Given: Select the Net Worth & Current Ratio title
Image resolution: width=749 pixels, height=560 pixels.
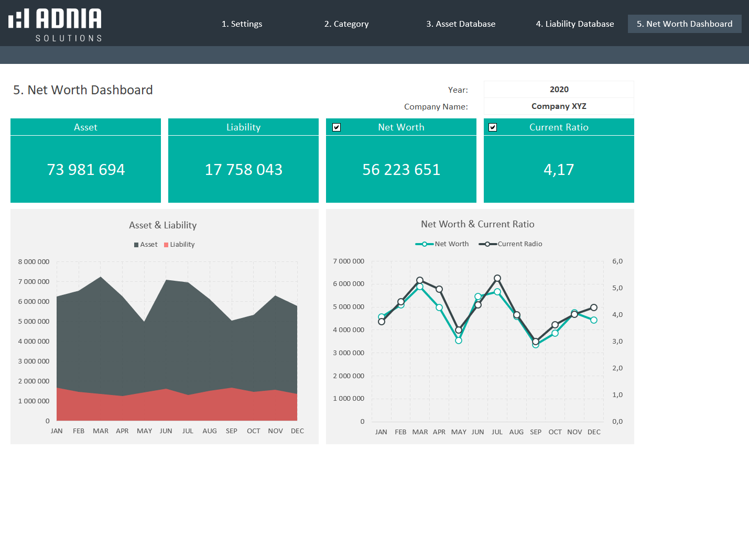Looking at the screenshot, I should (x=477, y=224).
